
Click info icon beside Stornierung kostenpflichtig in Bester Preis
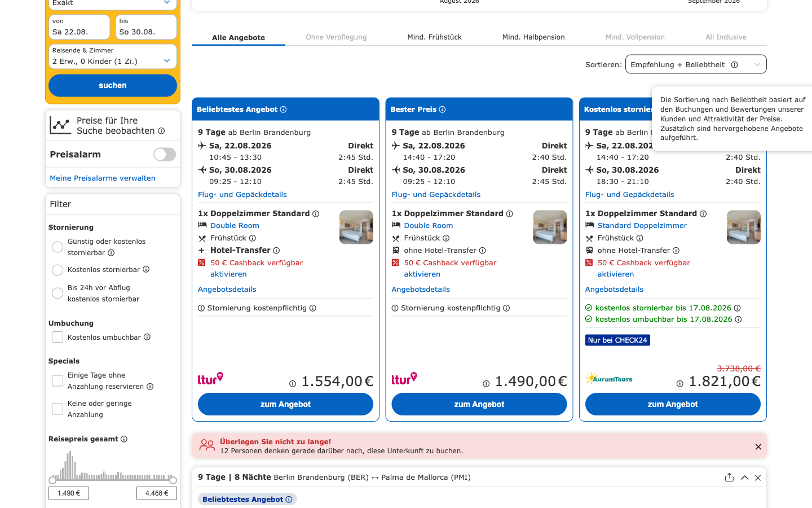(x=506, y=308)
